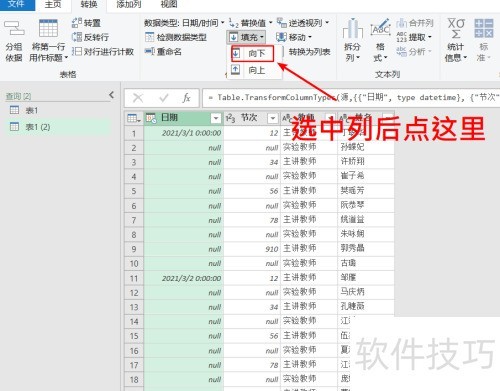This screenshot has height=391, width=500.
Task: Click the name cell 孙蝶妃
Action: tap(366, 147)
